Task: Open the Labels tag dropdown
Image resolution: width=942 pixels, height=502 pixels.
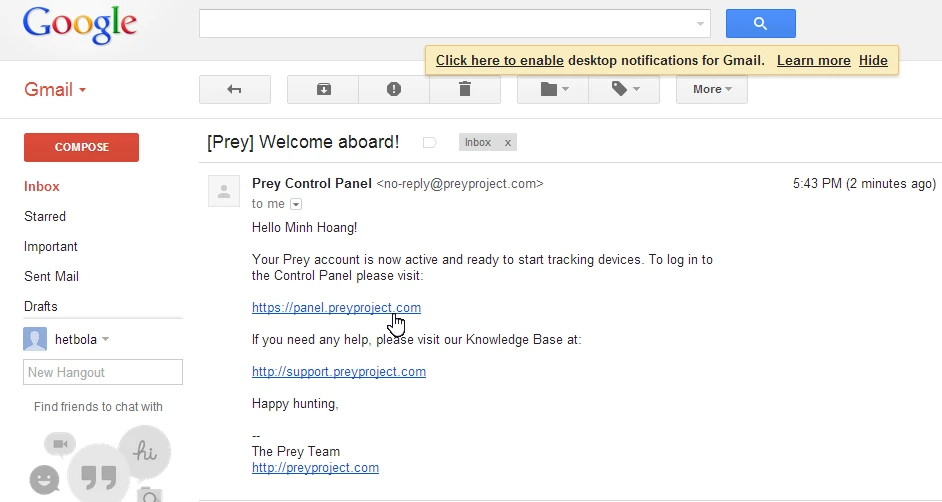Action: coord(624,89)
